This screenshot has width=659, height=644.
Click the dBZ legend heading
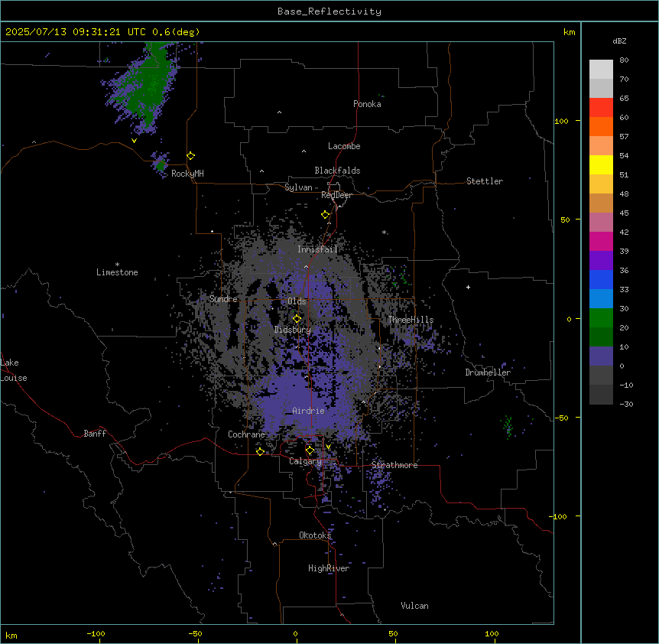click(619, 41)
